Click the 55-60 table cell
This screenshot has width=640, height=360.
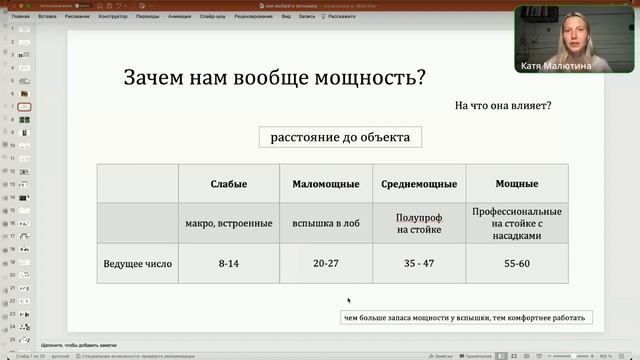pyautogui.click(x=517, y=264)
